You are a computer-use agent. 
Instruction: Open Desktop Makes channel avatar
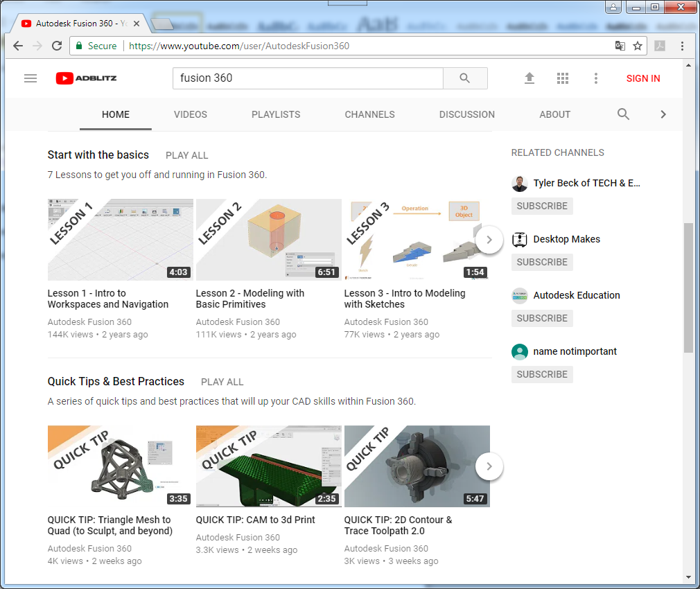pyautogui.click(x=520, y=240)
